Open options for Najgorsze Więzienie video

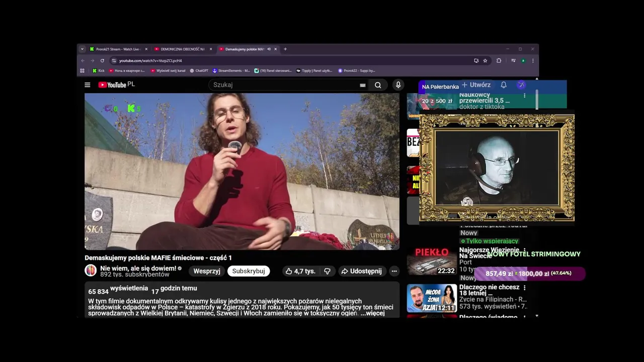click(x=524, y=250)
